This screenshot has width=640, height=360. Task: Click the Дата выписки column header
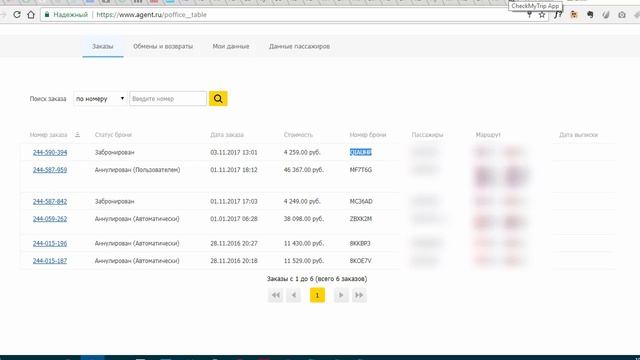pos(578,135)
